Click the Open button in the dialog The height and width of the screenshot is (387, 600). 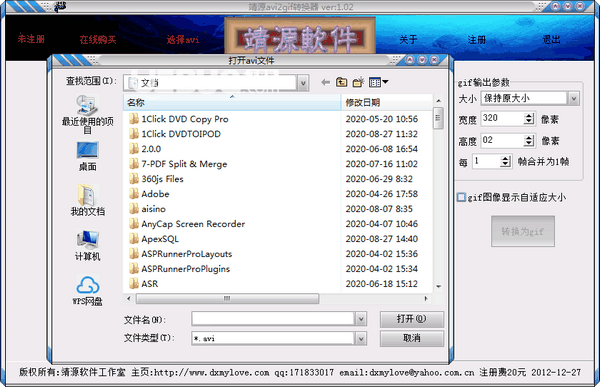coord(412,319)
